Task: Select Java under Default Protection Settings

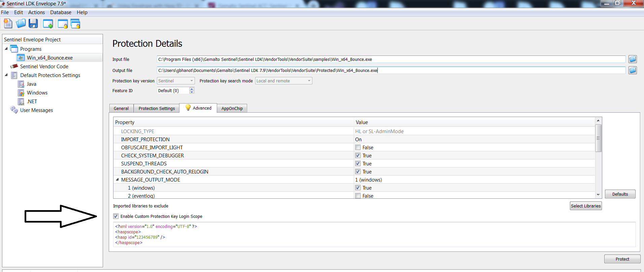Action: [32, 84]
